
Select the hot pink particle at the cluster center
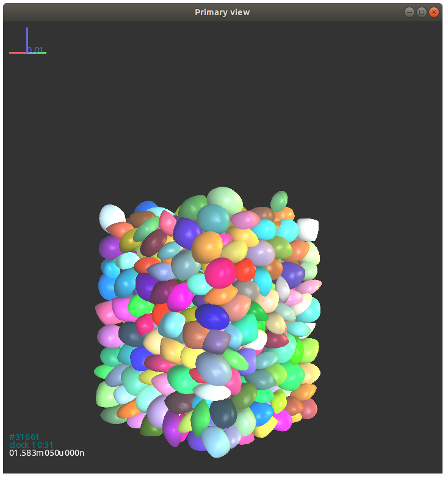tap(220, 272)
